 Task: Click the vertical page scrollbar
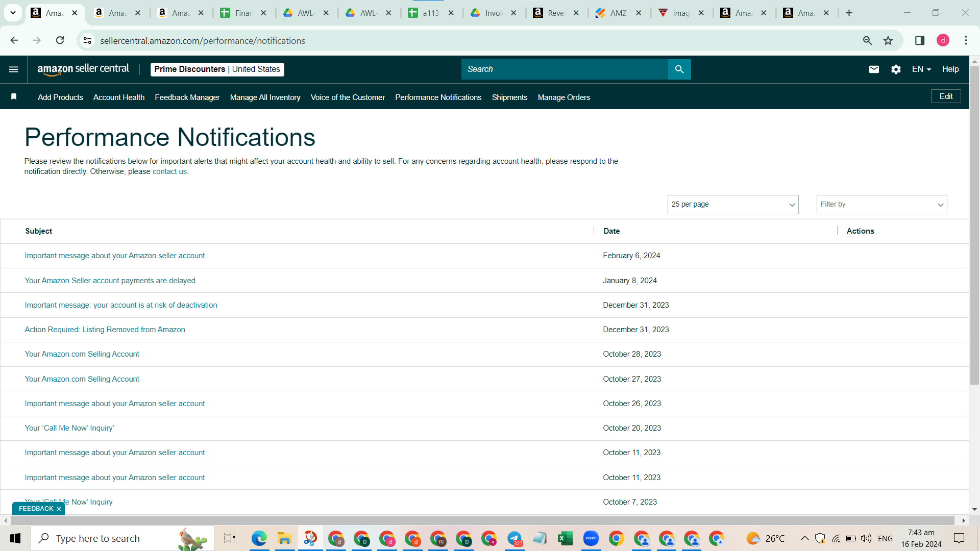pos(974,224)
